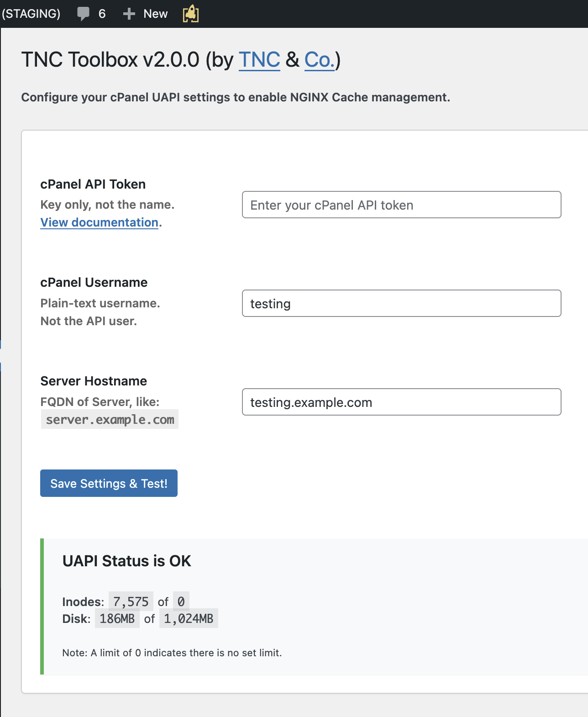The image size is (588, 717).
Task: Click the Key only, not the name hint
Action: (x=108, y=205)
